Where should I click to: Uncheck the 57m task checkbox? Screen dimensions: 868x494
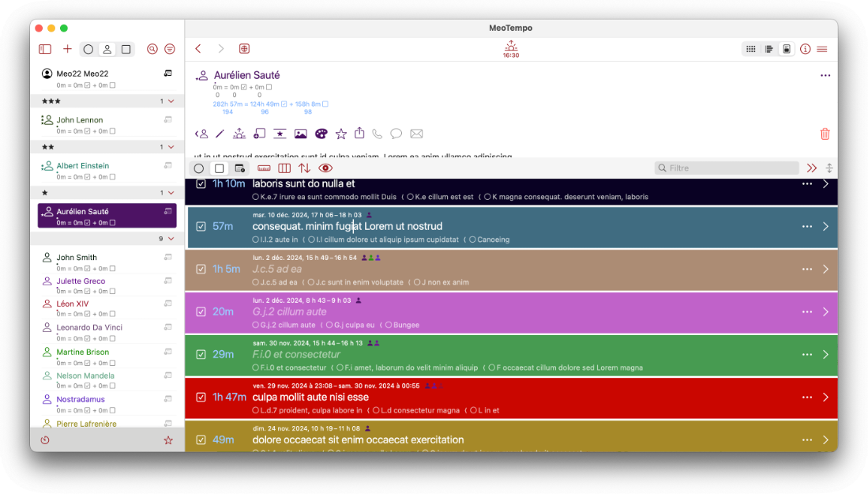point(201,227)
